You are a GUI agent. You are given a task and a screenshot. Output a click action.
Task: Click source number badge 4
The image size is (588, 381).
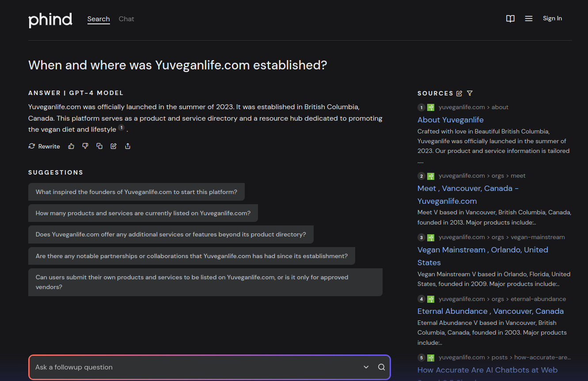(x=421, y=299)
